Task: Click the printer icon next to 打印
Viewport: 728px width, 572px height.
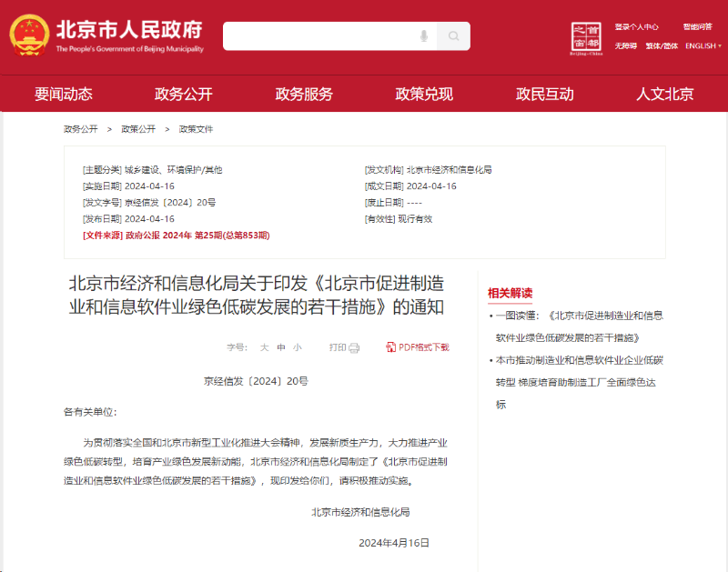Action: (x=354, y=347)
